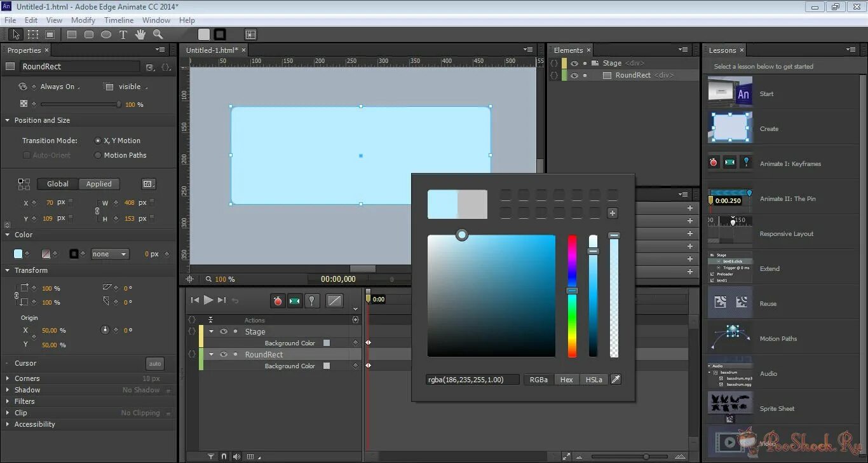
Task: Click the eyedropper in color picker
Action: (x=615, y=379)
